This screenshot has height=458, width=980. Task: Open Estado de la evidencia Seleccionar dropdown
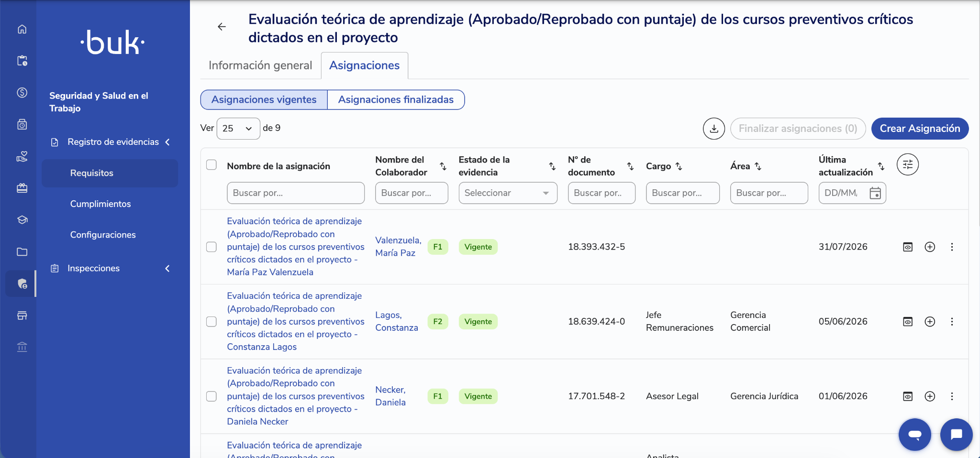coord(508,193)
